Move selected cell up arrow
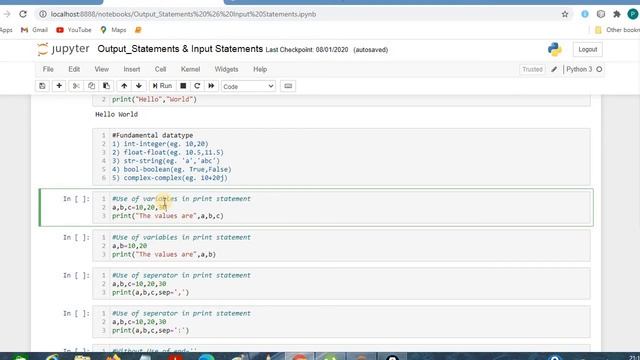640x360 pixels. (124, 86)
